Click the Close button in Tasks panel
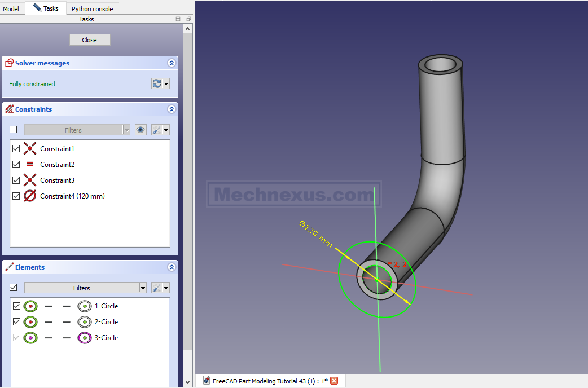The image size is (588, 388). pos(90,40)
